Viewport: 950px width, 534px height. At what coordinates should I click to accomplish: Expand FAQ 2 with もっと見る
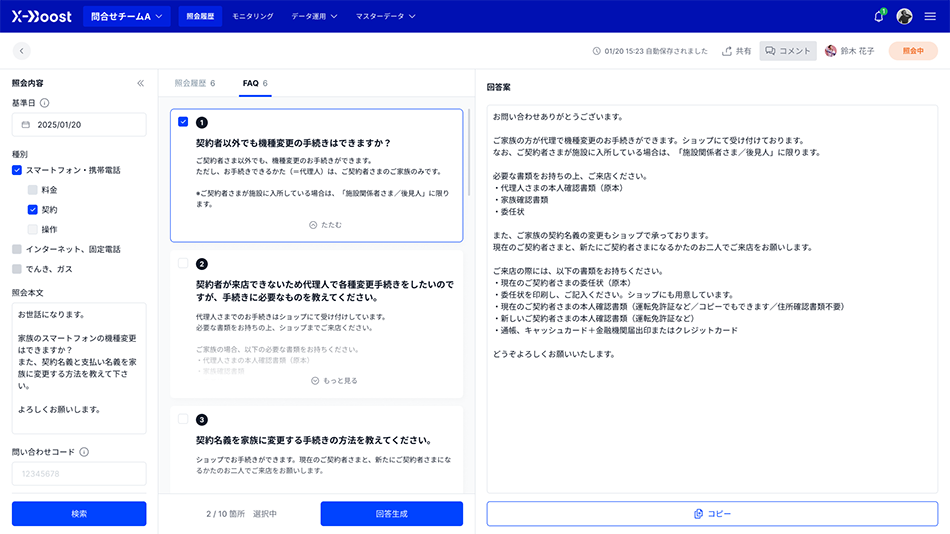click(x=334, y=381)
